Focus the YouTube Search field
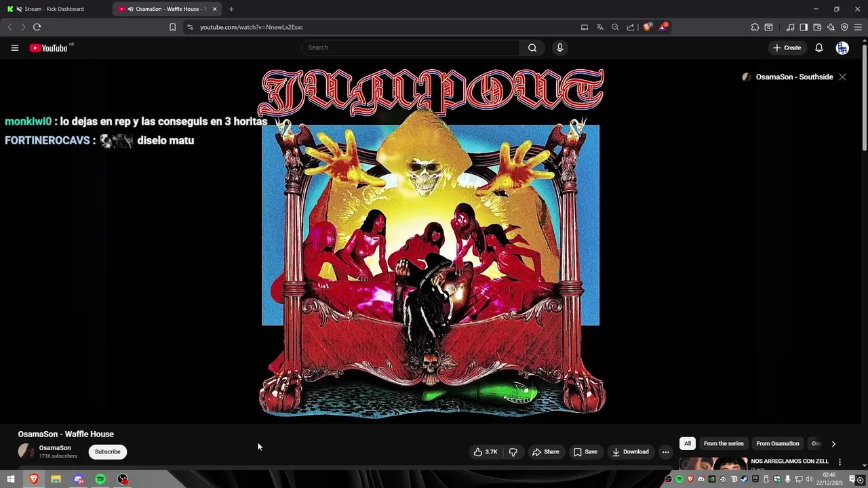868x488 pixels. coord(411,47)
